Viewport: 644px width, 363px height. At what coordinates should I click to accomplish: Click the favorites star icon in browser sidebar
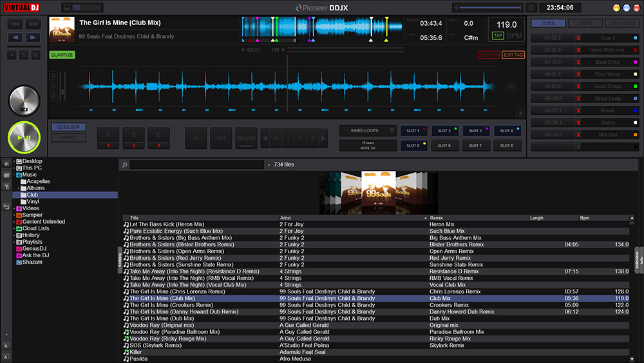[x=6, y=164]
